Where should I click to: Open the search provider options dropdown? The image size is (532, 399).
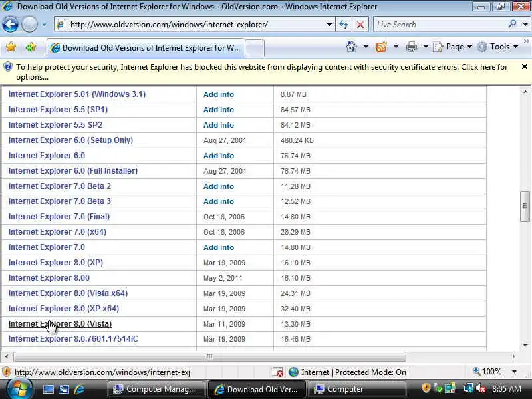point(525,25)
